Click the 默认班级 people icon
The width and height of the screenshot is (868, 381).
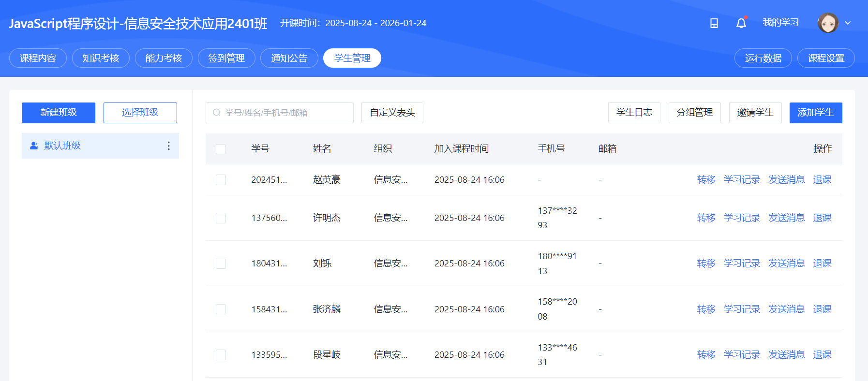[x=34, y=146]
